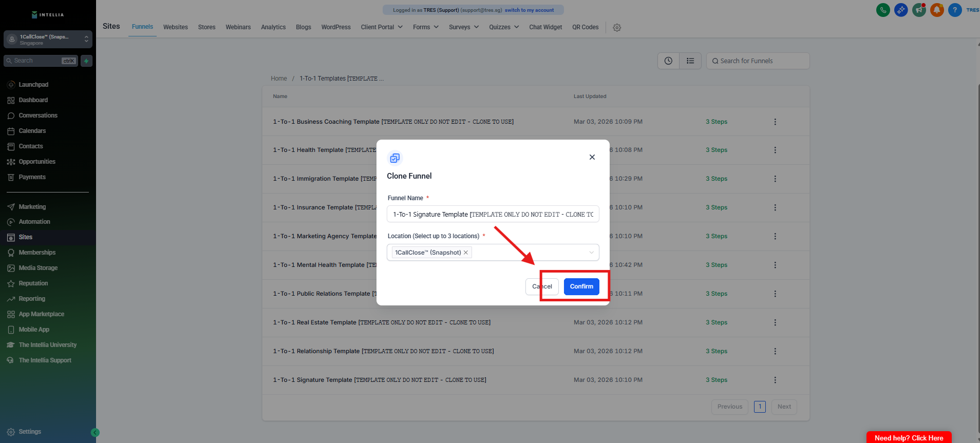The image size is (980, 443).
Task: Click the Need help? Click Here button
Action: (x=909, y=437)
